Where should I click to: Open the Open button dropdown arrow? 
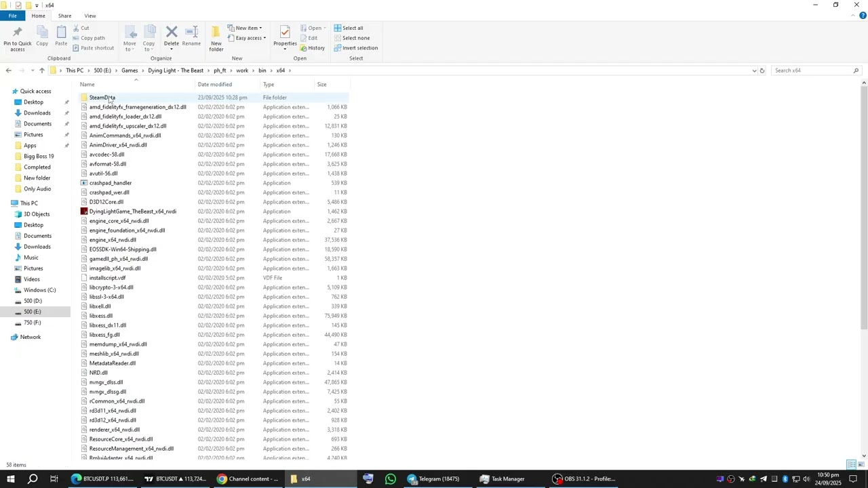(x=324, y=28)
